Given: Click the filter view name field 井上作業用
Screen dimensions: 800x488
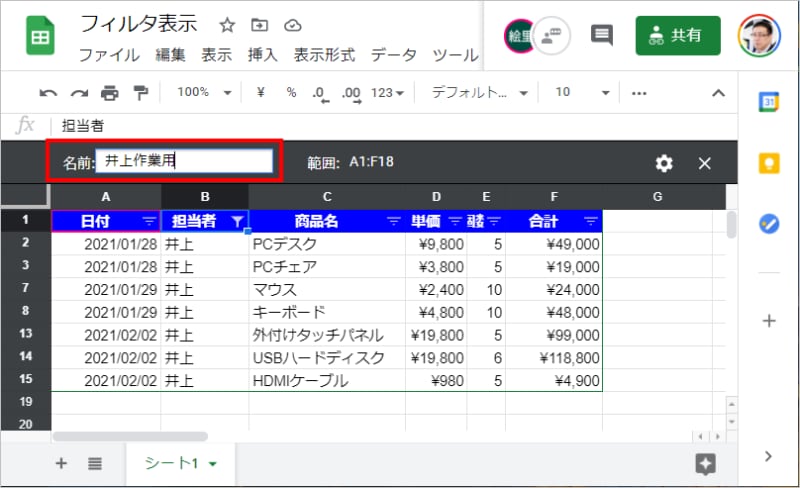Looking at the screenshot, I should click(184, 161).
